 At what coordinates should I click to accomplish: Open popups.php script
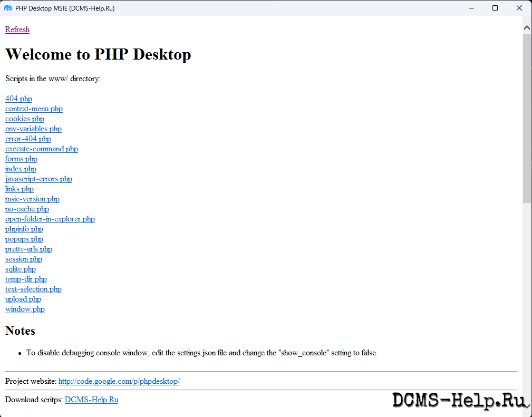coord(24,239)
